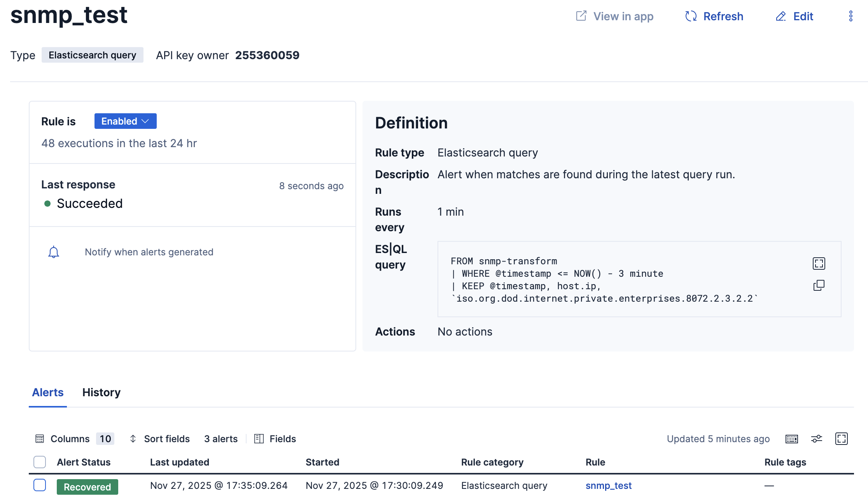The height and width of the screenshot is (499, 868).
Task: Enter fullscreen for the alerts table
Action: 841,439
